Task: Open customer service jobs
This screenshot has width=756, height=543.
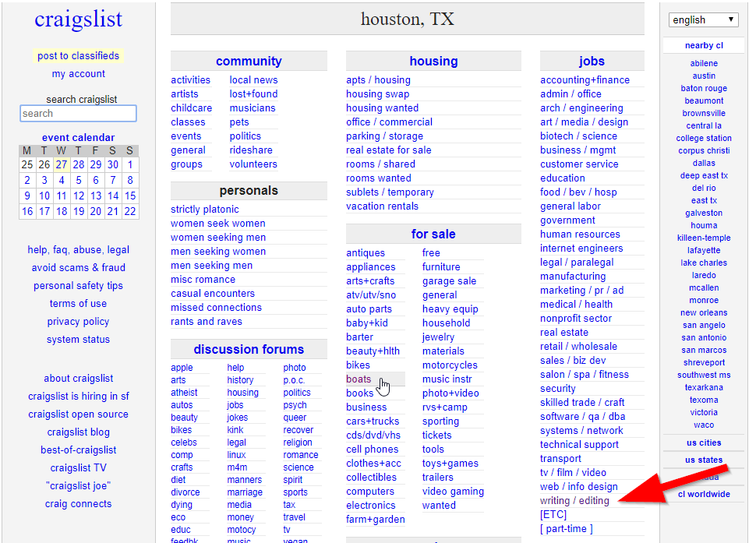Action: click(x=579, y=164)
